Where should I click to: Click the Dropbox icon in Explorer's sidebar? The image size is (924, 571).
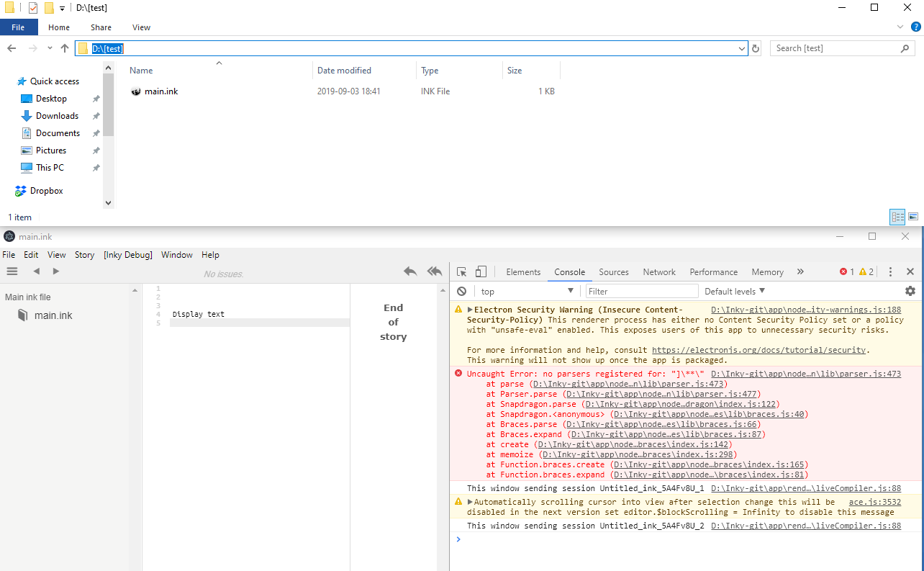(x=20, y=190)
